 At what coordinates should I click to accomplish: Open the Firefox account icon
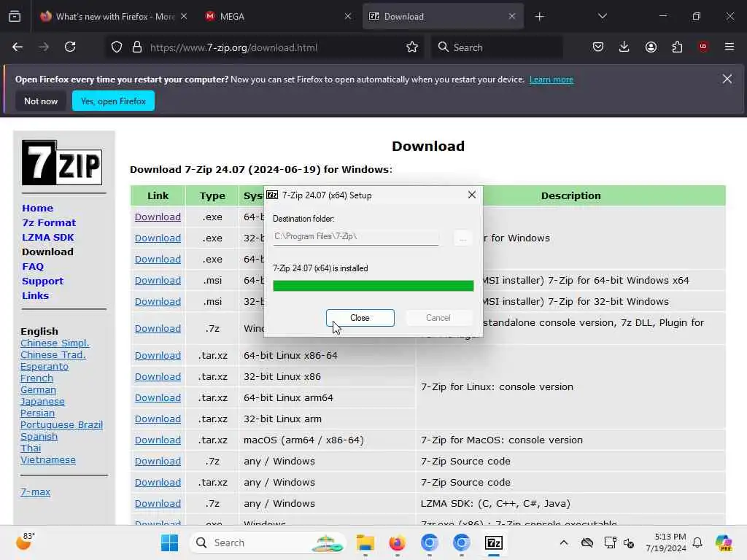pyautogui.click(x=651, y=47)
